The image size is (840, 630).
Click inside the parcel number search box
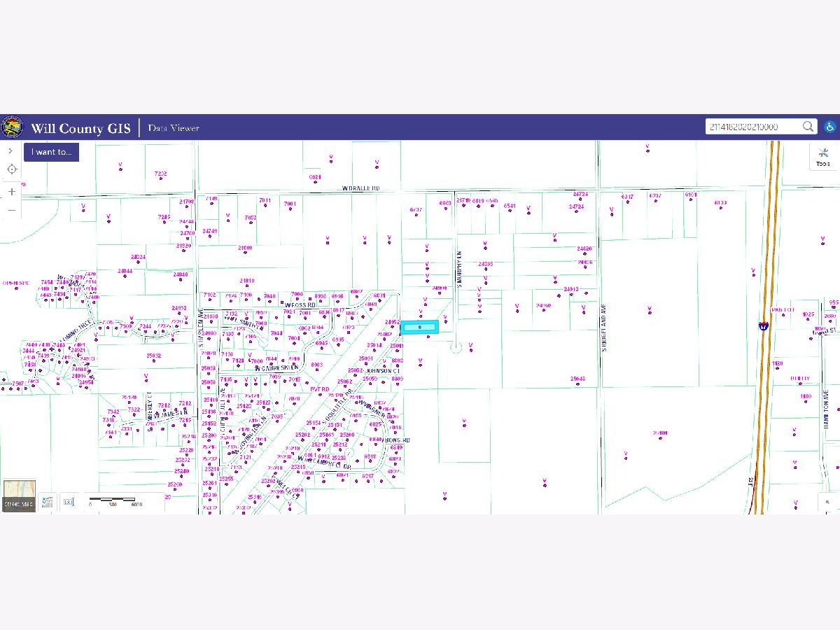click(x=752, y=127)
